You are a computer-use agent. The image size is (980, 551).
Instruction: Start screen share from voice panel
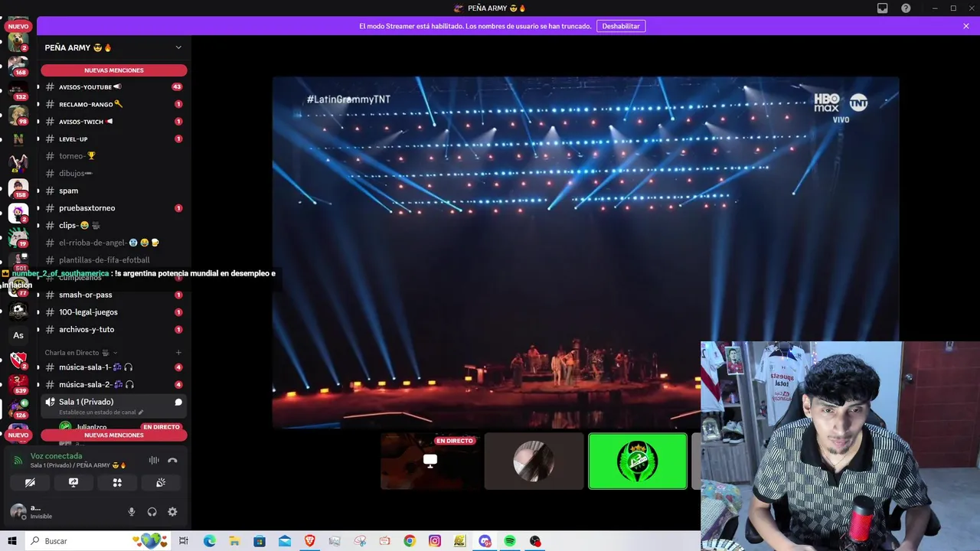73,483
